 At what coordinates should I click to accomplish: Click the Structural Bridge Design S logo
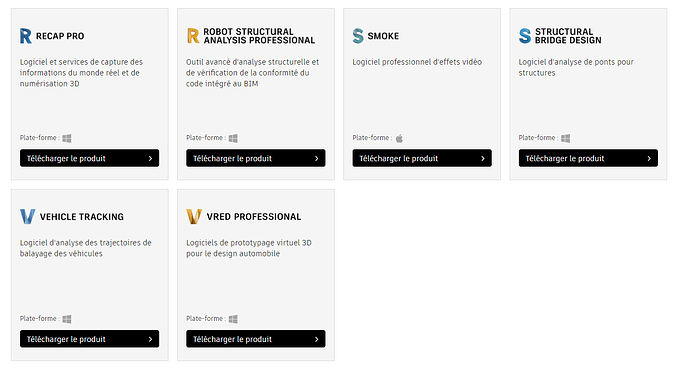525,36
